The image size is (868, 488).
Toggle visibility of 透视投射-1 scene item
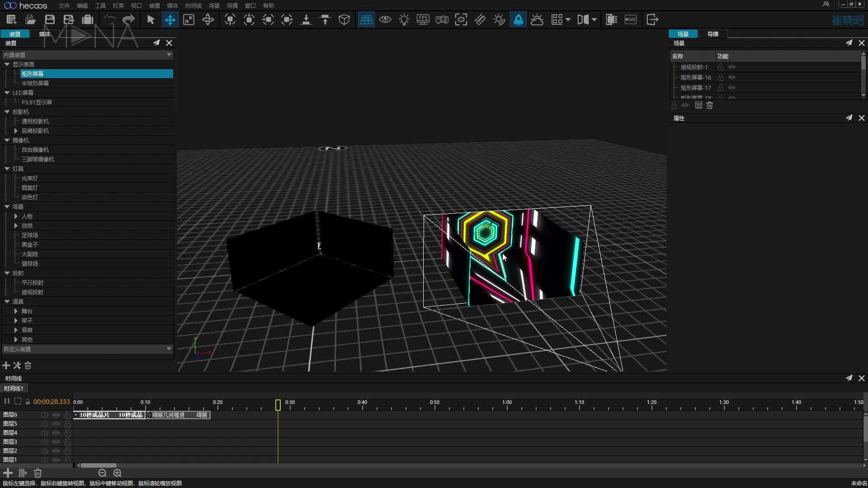click(732, 67)
